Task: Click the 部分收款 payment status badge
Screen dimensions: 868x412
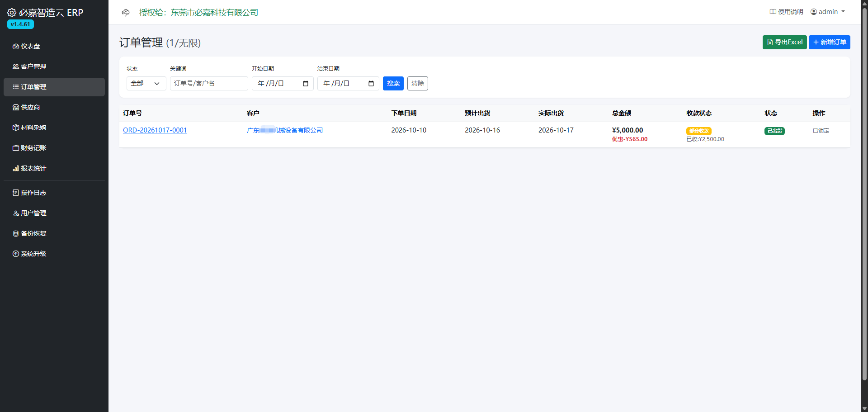Action: coord(699,131)
